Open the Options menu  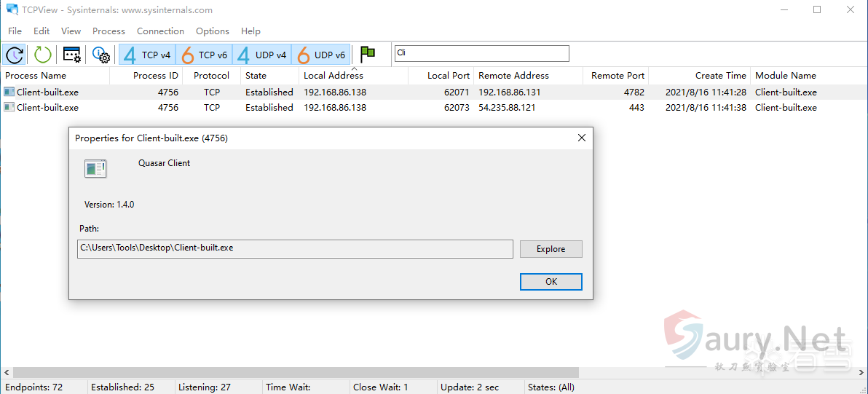tap(212, 31)
